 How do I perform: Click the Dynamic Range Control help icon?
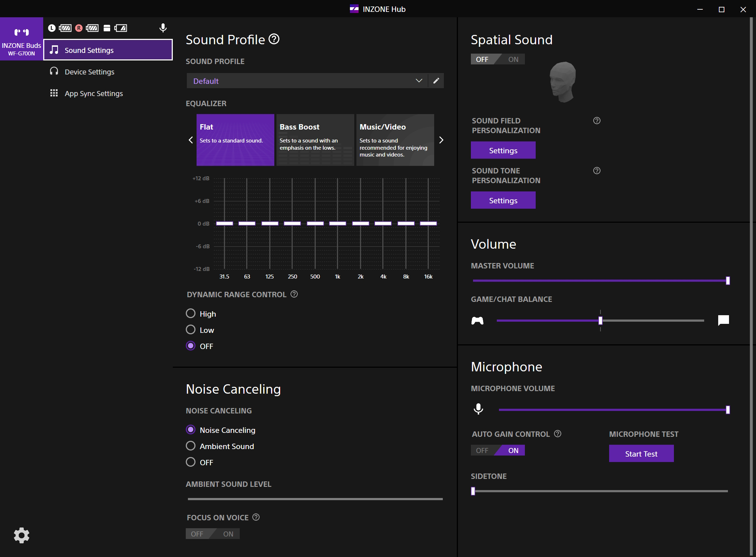pyautogui.click(x=294, y=294)
